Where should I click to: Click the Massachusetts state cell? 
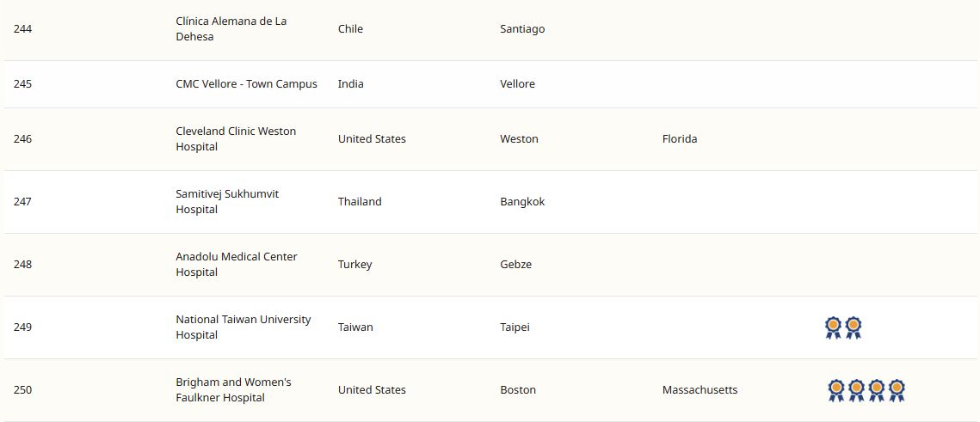pos(700,390)
